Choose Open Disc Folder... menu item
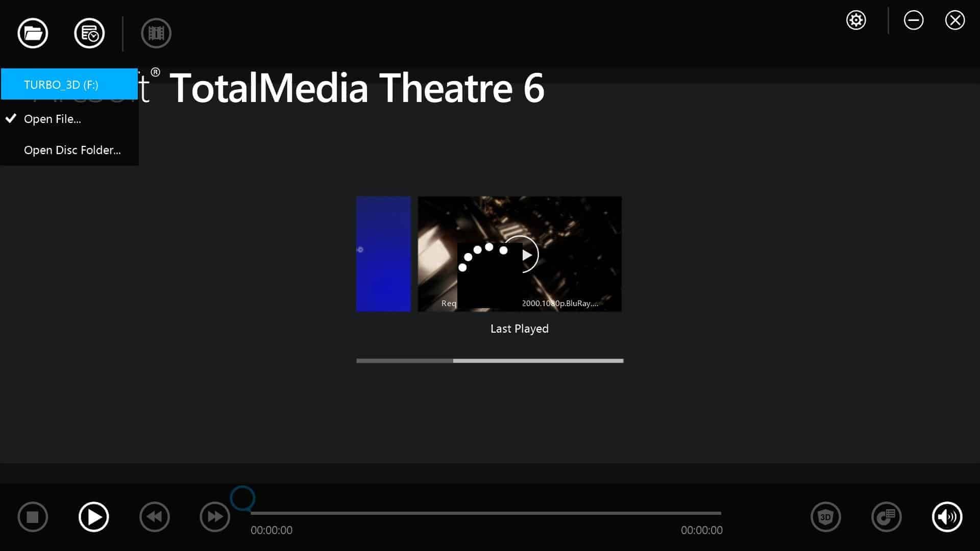The image size is (980, 551). tap(69, 150)
